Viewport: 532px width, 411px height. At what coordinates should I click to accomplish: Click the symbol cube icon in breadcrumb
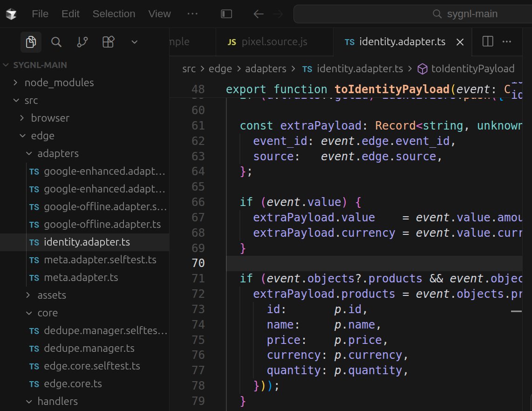[x=423, y=69]
